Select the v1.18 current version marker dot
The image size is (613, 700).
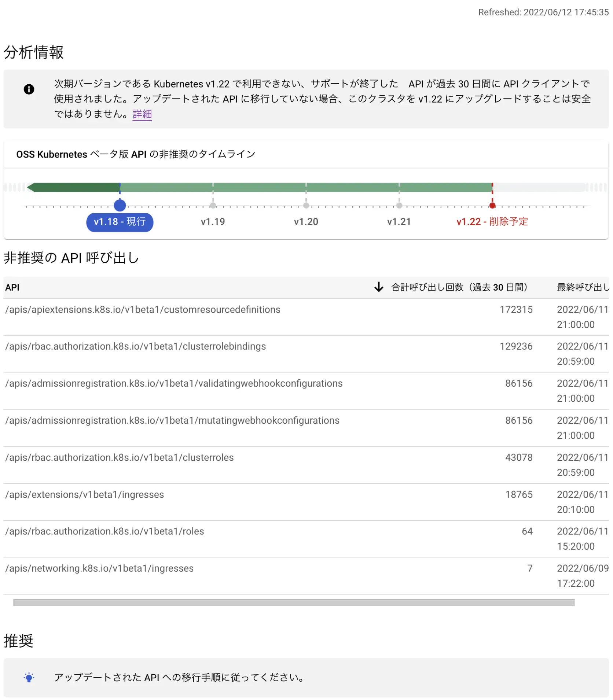[119, 206]
